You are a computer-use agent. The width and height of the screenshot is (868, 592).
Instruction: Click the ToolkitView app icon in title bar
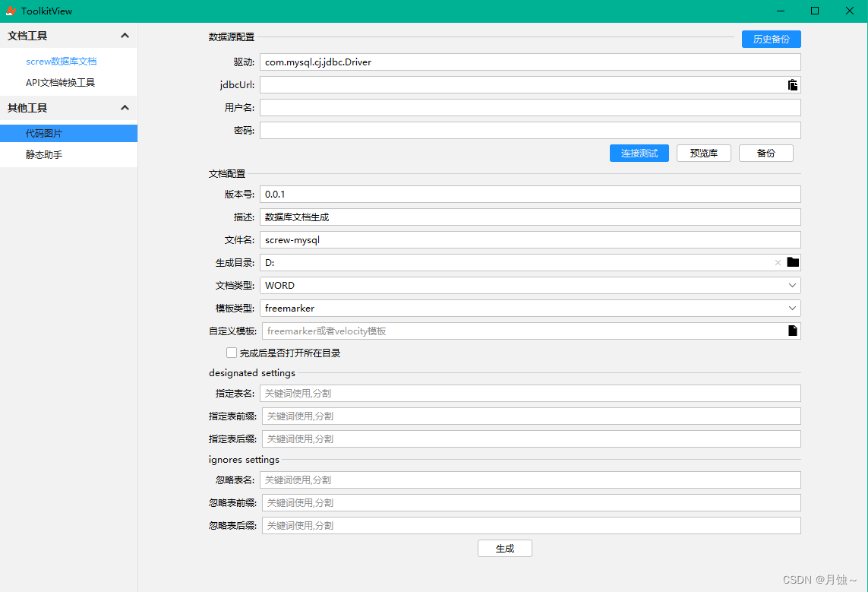(11, 11)
